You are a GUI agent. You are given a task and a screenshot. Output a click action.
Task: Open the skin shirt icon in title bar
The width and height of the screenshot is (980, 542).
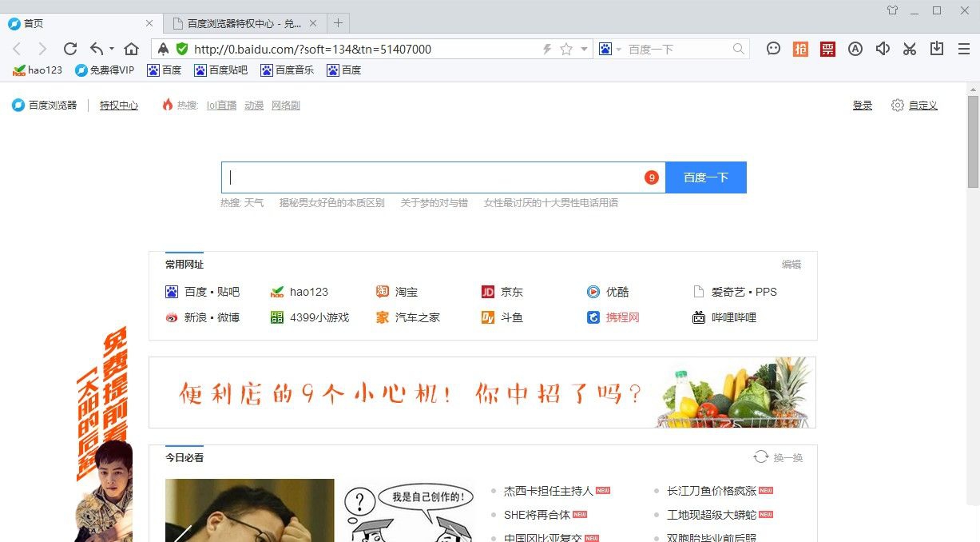click(892, 10)
